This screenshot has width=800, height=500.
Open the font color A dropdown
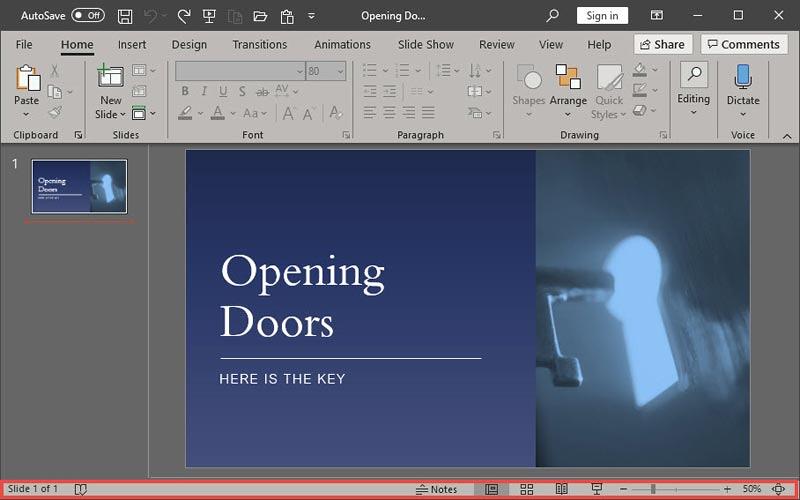[x=233, y=113]
